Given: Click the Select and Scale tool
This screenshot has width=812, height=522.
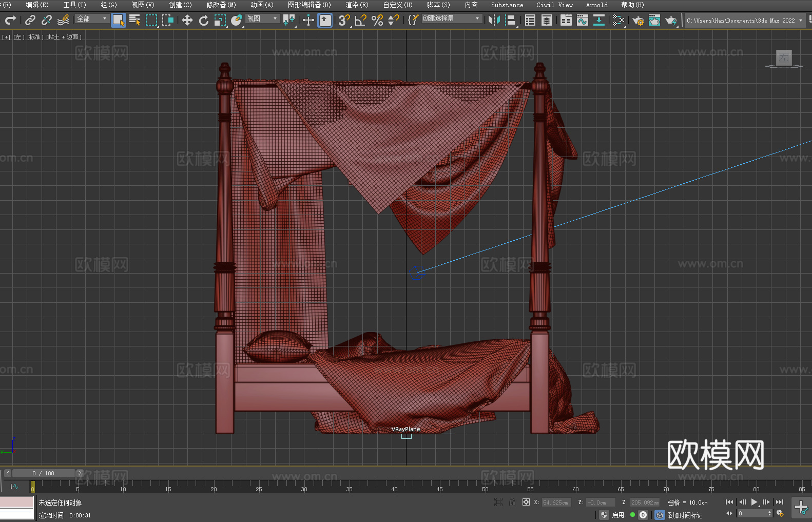Looking at the screenshot, I should coord(220,20).
